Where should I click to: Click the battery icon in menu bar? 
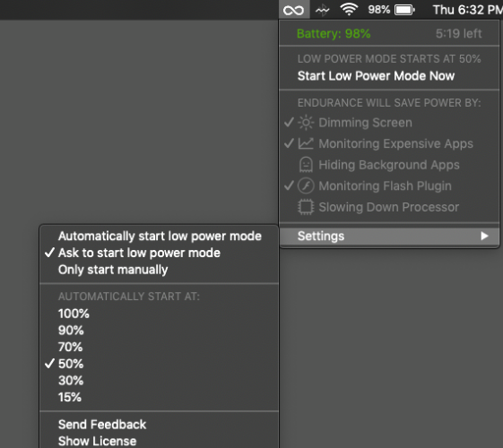pyautogui.click(x=404, y=10)
